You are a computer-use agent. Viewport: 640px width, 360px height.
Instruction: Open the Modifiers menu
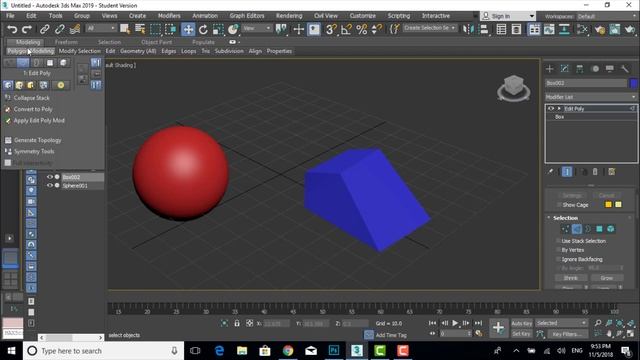[x=169, y=16]
